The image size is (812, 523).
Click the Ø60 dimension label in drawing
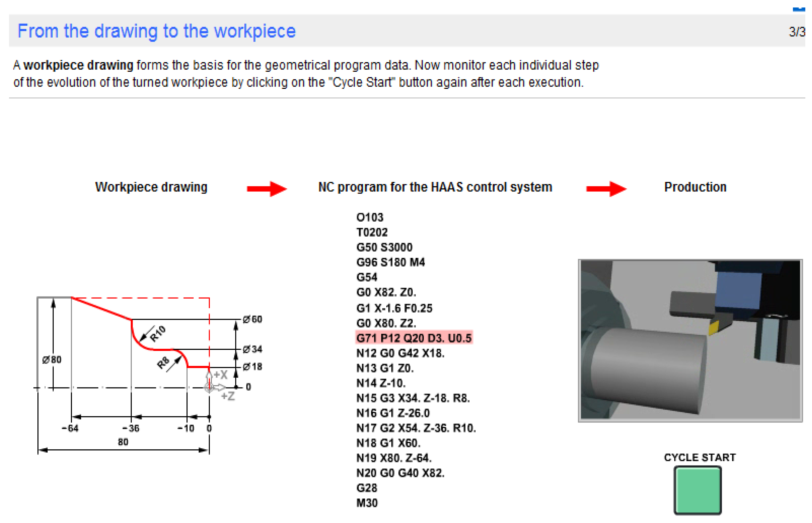(x=252, y=319)
